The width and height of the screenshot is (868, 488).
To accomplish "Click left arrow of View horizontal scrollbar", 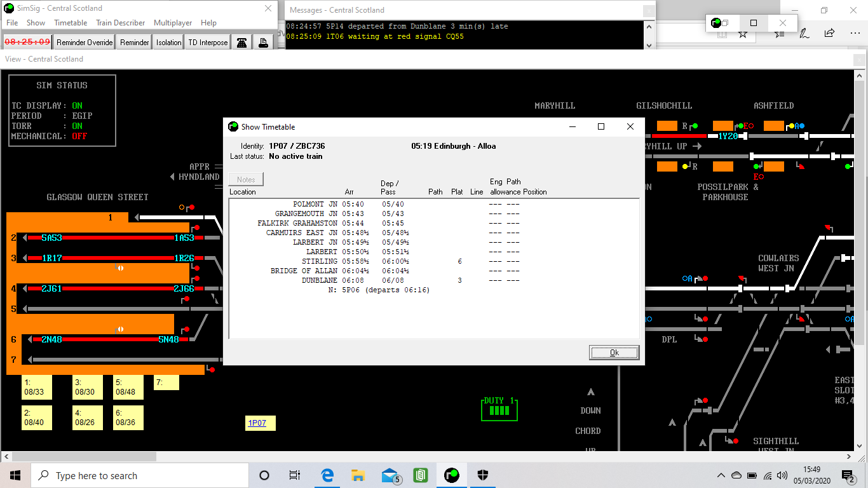I will click(6, 456).
